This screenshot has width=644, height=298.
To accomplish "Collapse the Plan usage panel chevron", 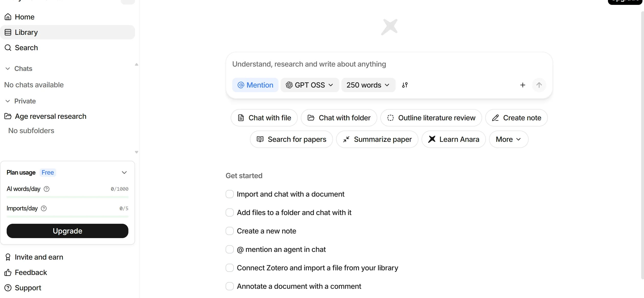I will tap(124, 173).
